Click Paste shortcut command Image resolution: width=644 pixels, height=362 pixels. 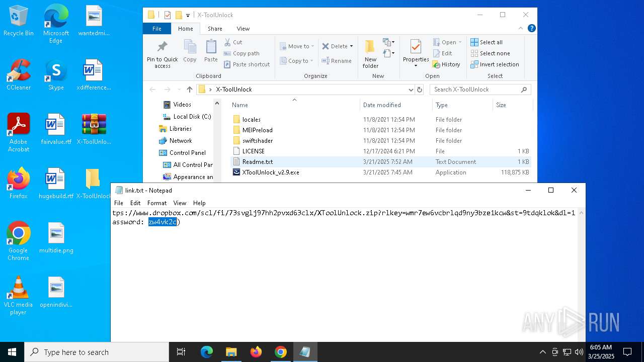247,64
